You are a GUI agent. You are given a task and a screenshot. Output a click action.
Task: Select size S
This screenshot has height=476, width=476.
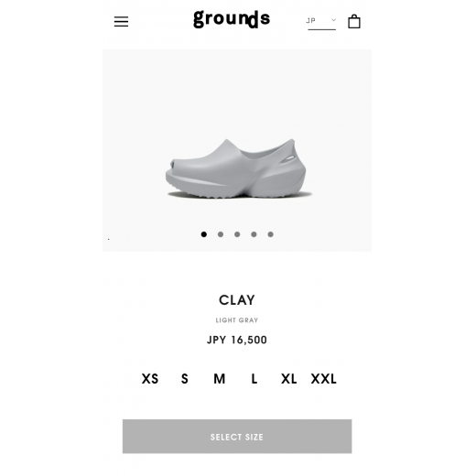coord(185,379)
